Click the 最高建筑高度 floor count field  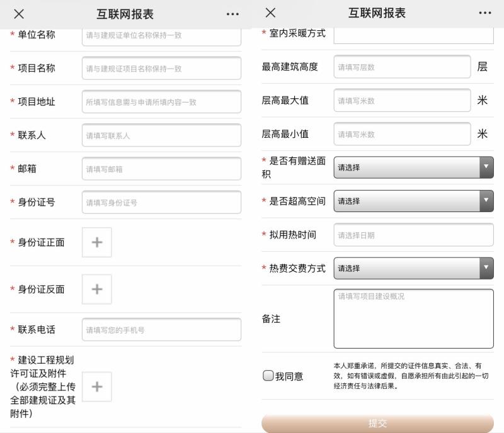point(401,66)
